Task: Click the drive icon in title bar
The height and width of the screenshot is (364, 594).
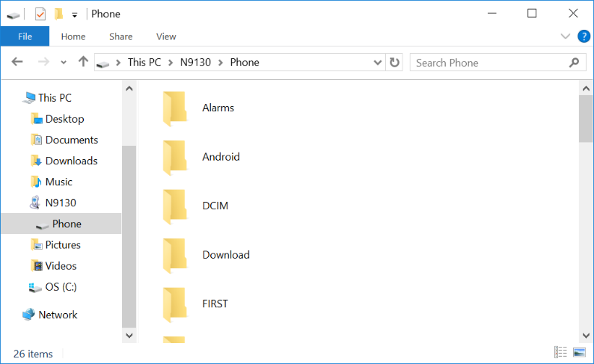Action: click(13, 16)
